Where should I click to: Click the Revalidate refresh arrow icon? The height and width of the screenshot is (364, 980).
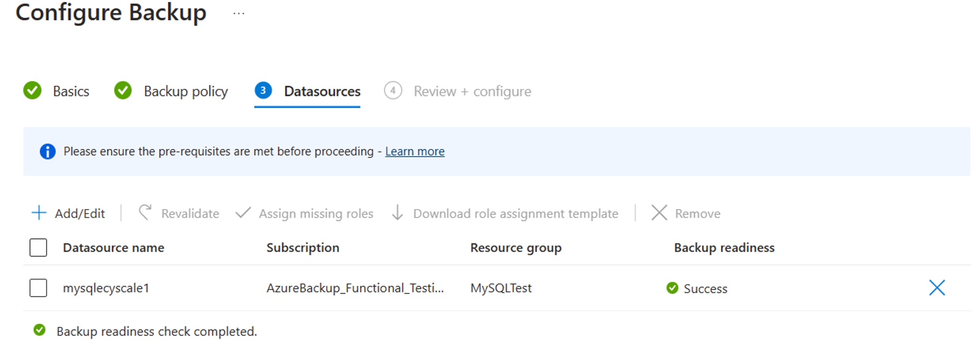click(145, 213)
